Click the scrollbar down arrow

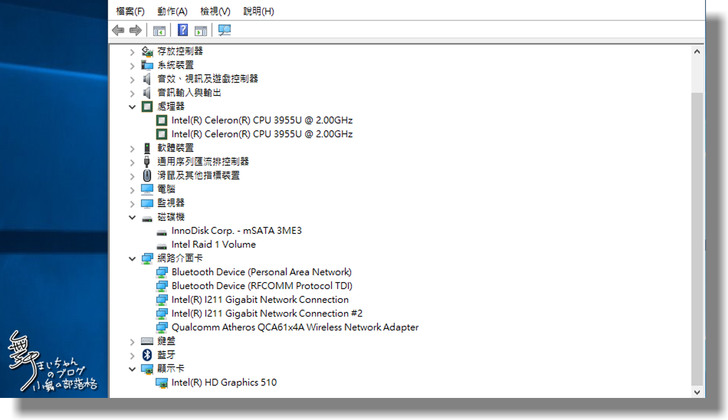(x=697, y=392)
